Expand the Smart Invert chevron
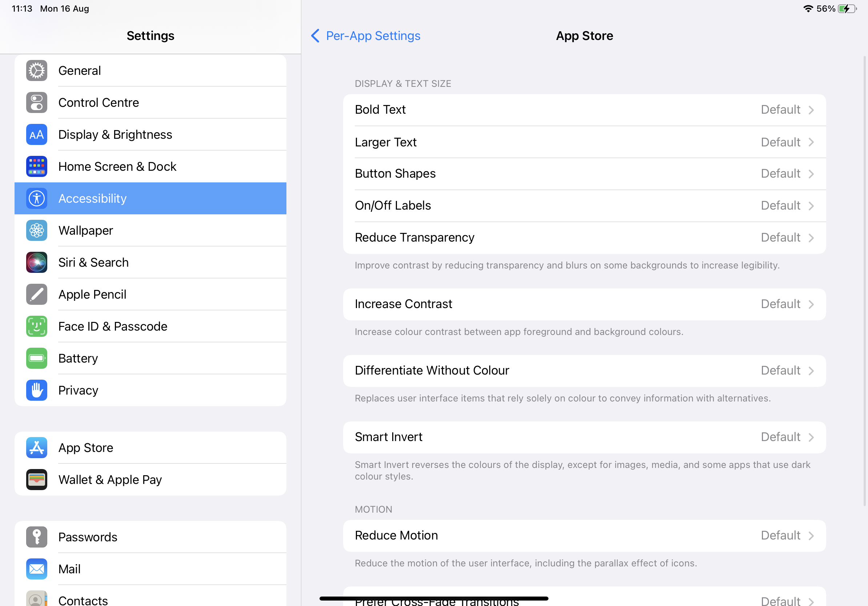This screenshot has width=868, height=606. [x=811, y=437]
